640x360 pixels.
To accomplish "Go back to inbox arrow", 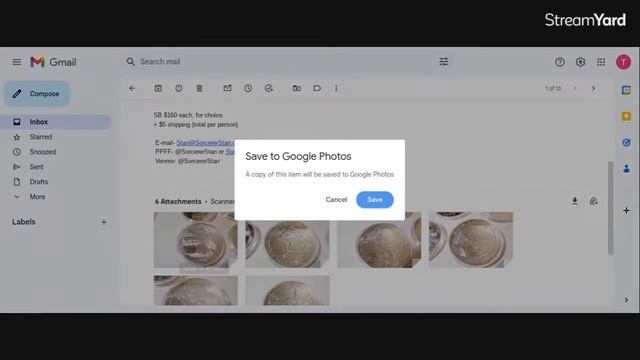I will (x=132, y=88).
